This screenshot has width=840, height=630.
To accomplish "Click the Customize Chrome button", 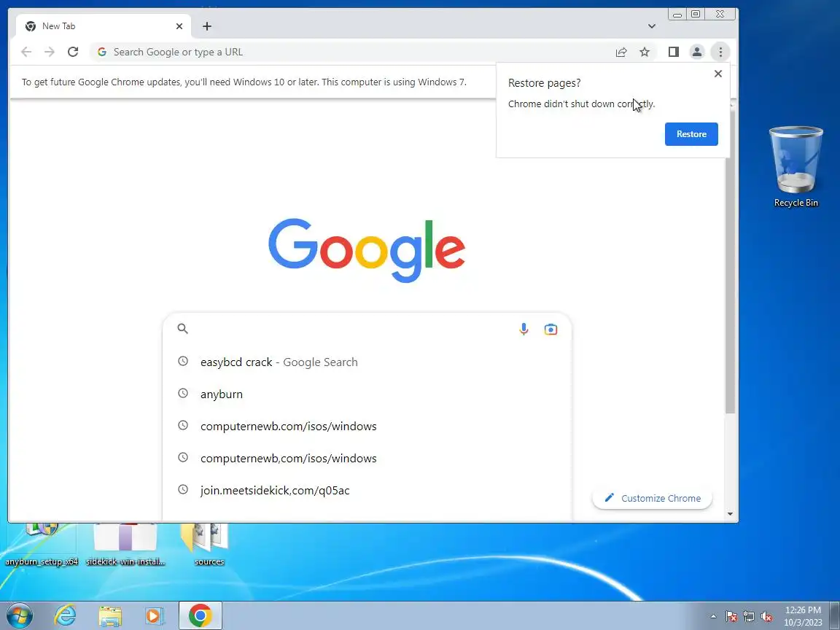I will click(x=652, y=498).
